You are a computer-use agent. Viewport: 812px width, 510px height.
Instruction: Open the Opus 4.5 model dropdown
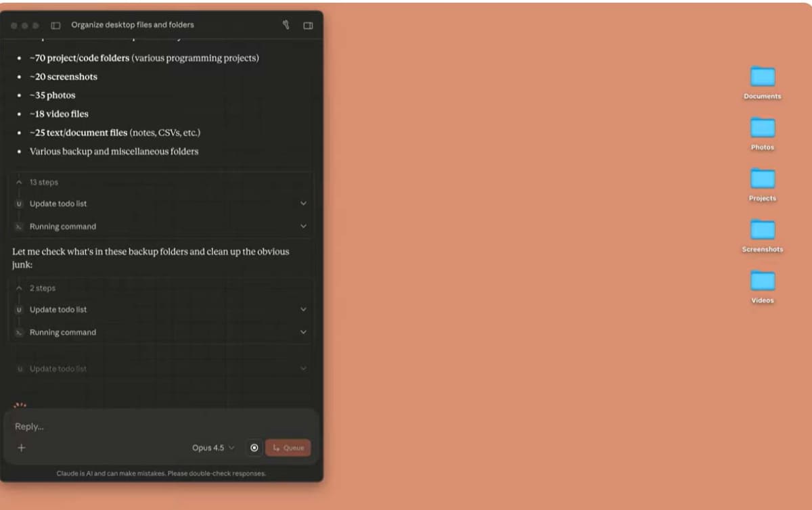tap(213, 448)
